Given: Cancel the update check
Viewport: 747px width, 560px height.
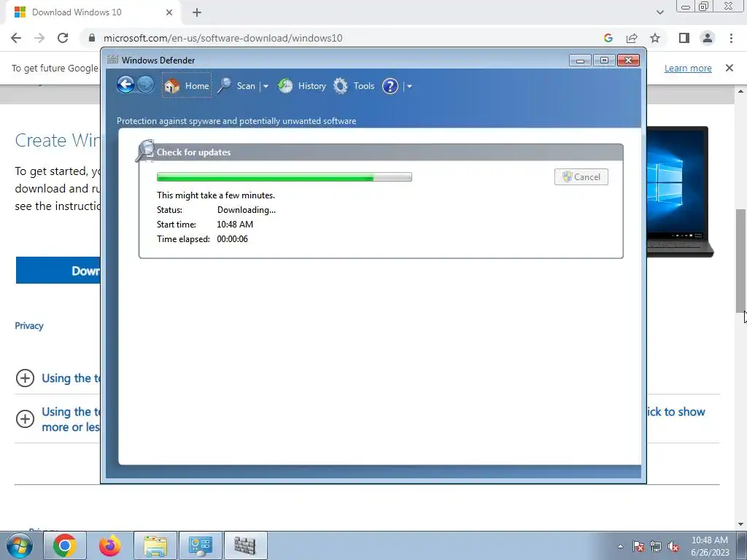Looking at the screenshot, I should point(581,176).
